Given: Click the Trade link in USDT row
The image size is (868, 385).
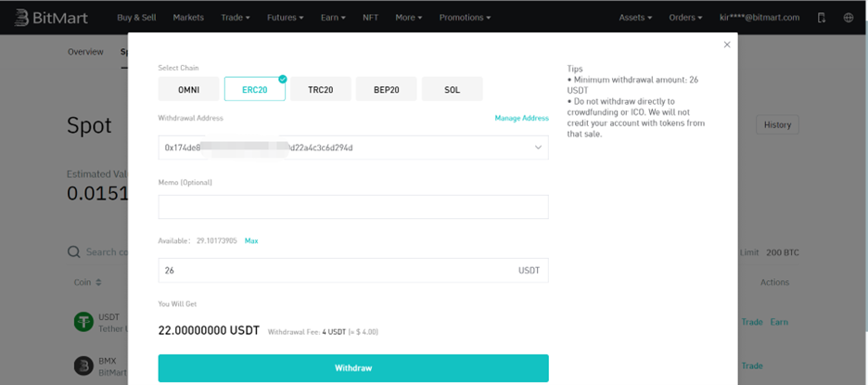Looking at the screenshot, I should click(x=752, y=322).
